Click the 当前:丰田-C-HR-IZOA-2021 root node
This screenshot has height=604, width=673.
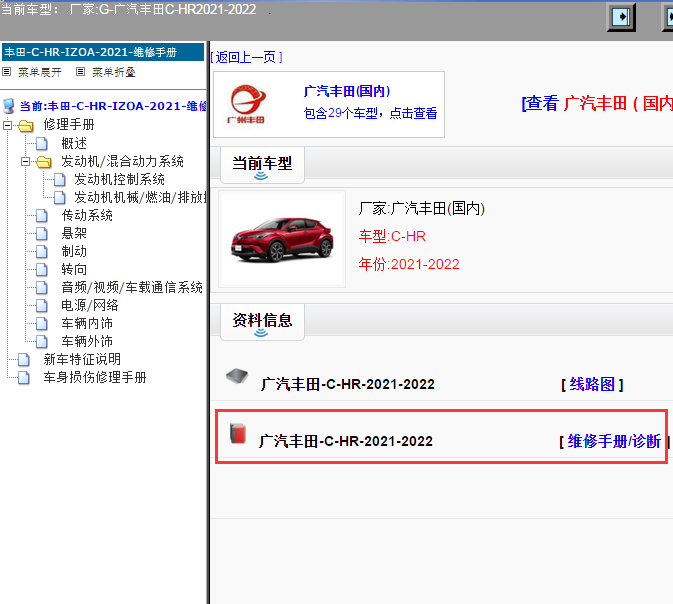[113, 106]
